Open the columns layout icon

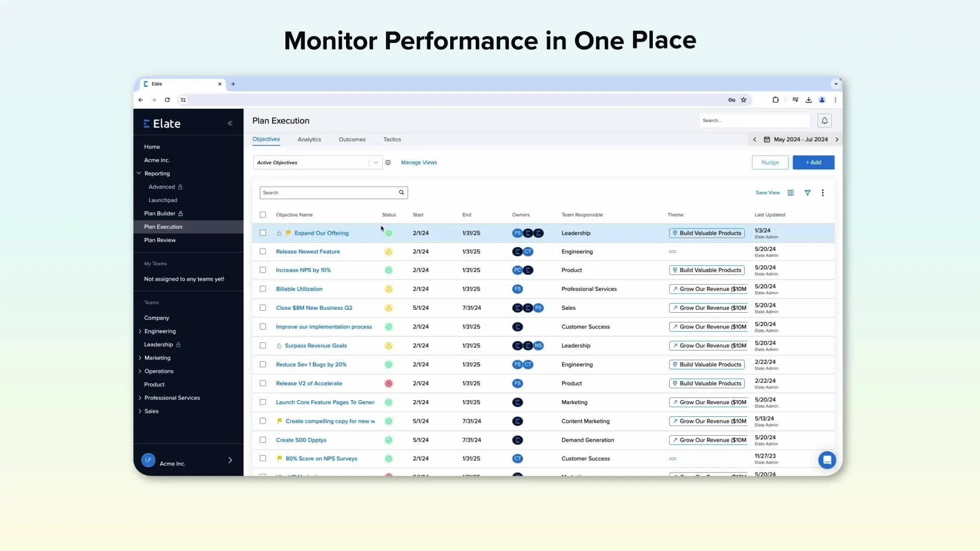tap(791, 193)
